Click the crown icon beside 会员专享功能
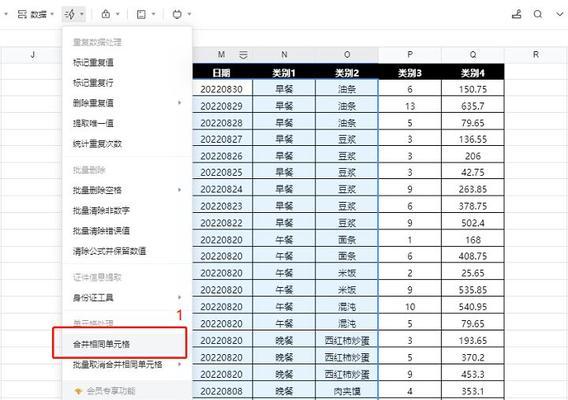Screen dimensions: 568x400 [78, 391]
